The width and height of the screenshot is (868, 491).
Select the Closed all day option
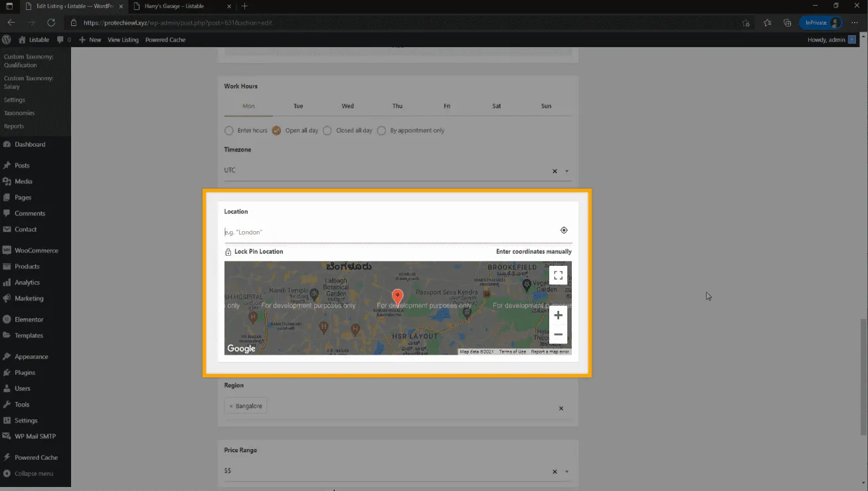click(x=327, y=131)
